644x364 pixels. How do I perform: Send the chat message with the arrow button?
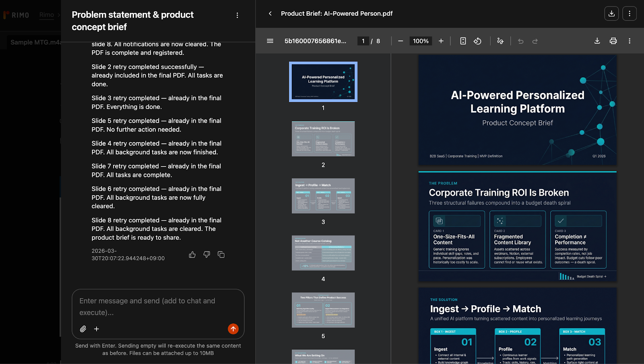[x=233, y=329]
